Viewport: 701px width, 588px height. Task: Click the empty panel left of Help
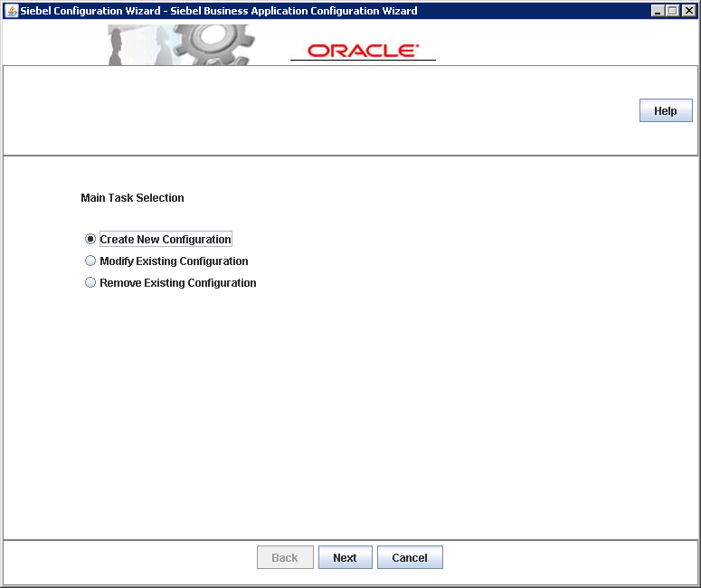[317, 110]
